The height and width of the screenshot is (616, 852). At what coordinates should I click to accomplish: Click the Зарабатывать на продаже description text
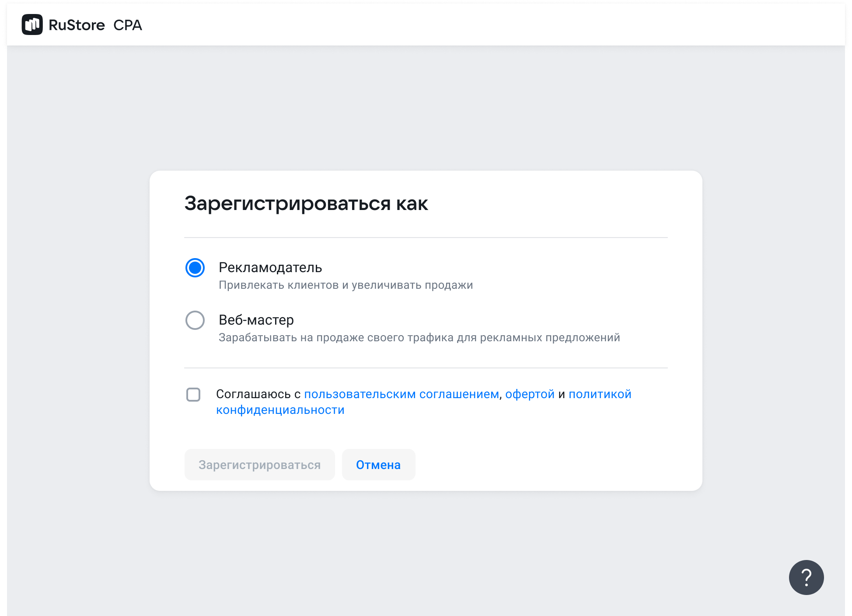(419, 338)
